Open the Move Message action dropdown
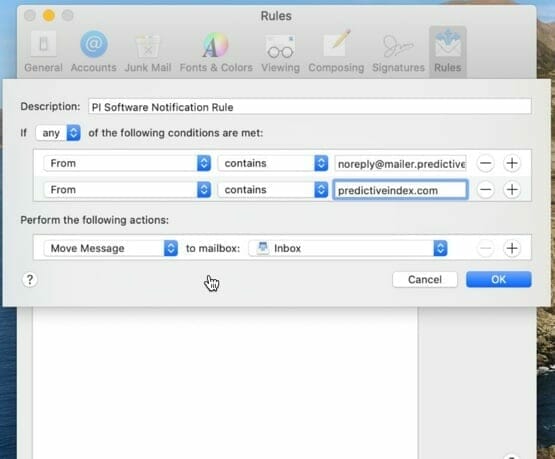Viewport: 555px width, 459px height. point(111,248)
